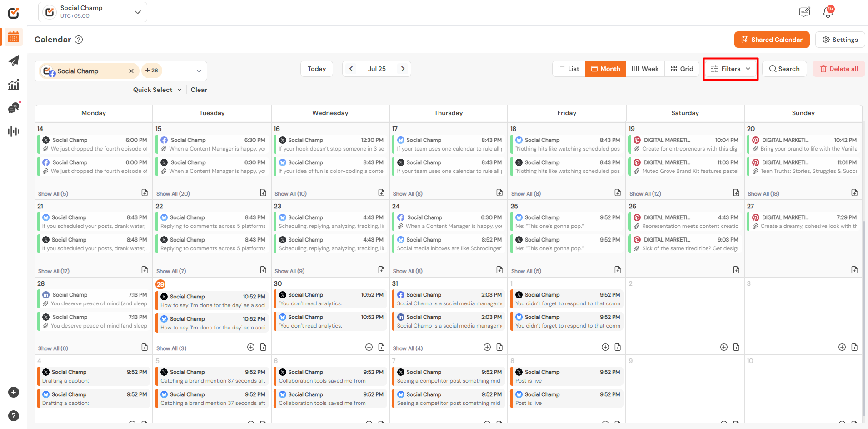Expand Show All (3) on day 29
Image resolution: width=868 pixels, height=429 pixels.
click(171, 348)
